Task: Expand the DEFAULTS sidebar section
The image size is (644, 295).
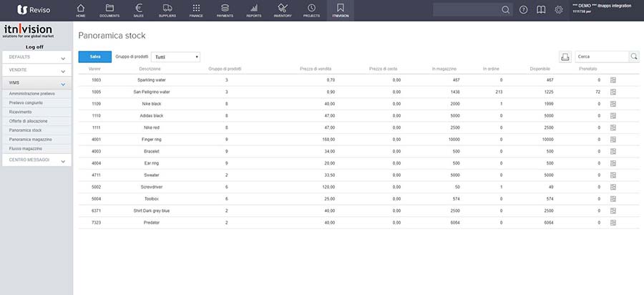Action: pos(36,57)
